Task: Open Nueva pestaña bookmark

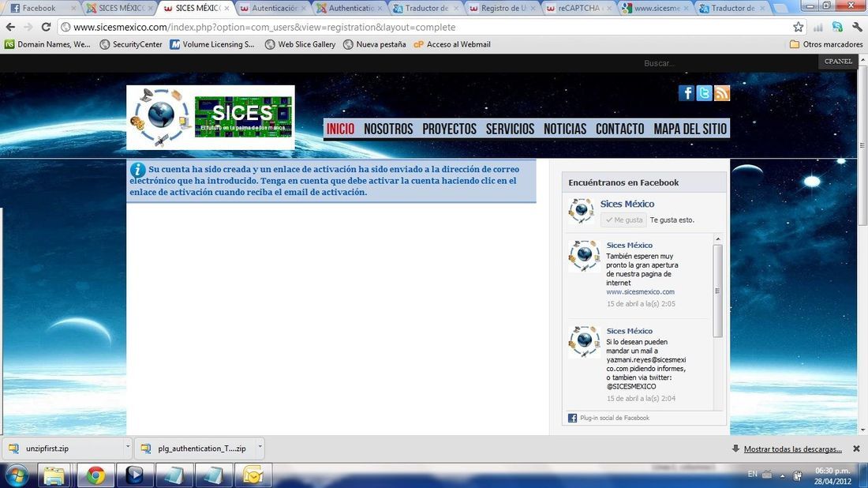Action: click(x=375, y=44)
